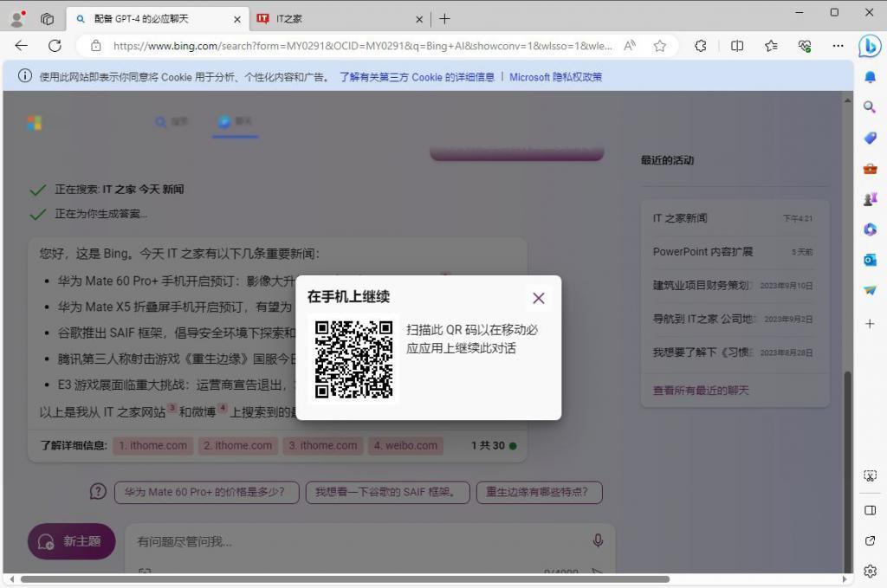Open Outlook from the Edge sidebar
This screenshot has height=588, width=887.
(870, 259)
